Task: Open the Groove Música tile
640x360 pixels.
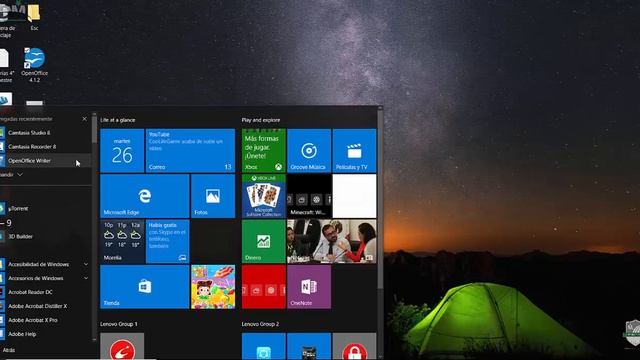Action: click(309, 151)
